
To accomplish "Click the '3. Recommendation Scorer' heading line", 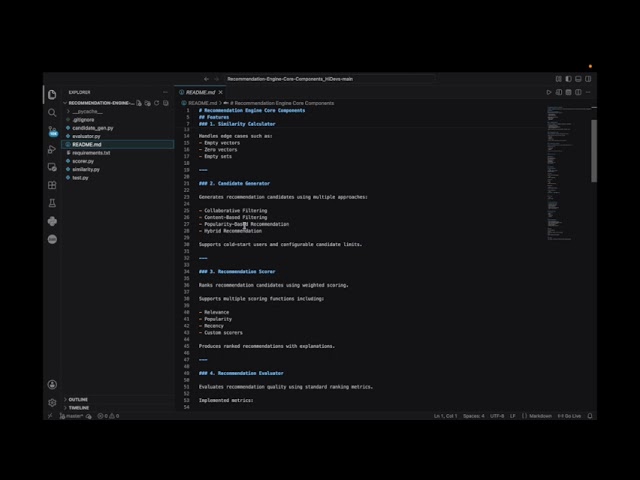I will 237,271.
